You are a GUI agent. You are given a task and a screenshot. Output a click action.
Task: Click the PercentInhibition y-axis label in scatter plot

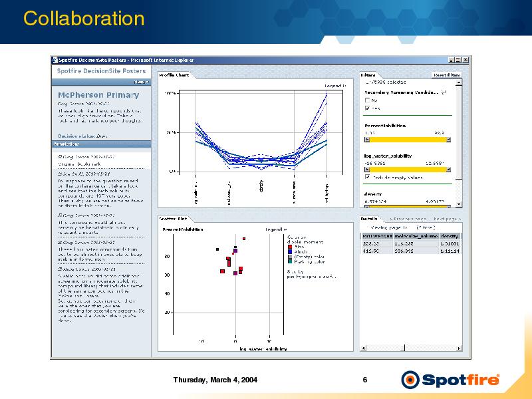(x=182, y=229)
